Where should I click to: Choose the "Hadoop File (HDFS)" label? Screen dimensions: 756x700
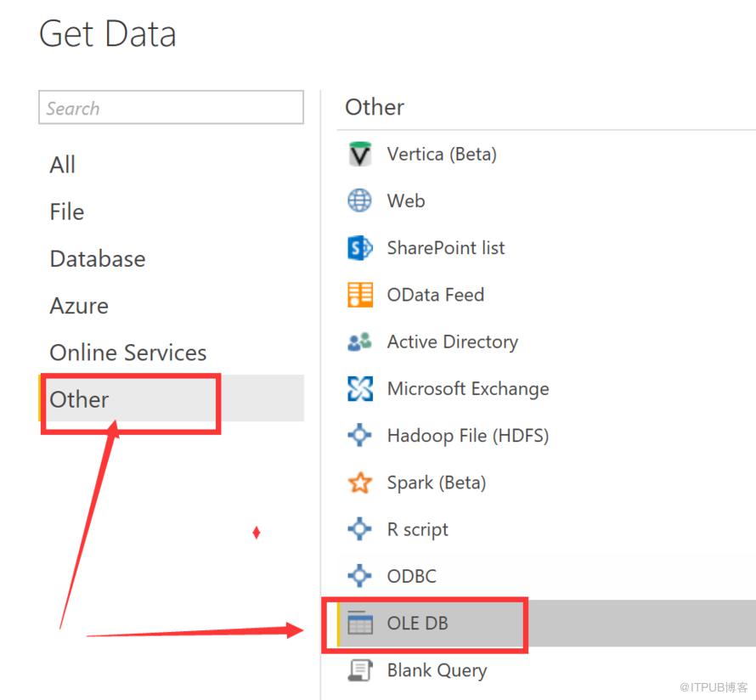(x=468, y=435)
